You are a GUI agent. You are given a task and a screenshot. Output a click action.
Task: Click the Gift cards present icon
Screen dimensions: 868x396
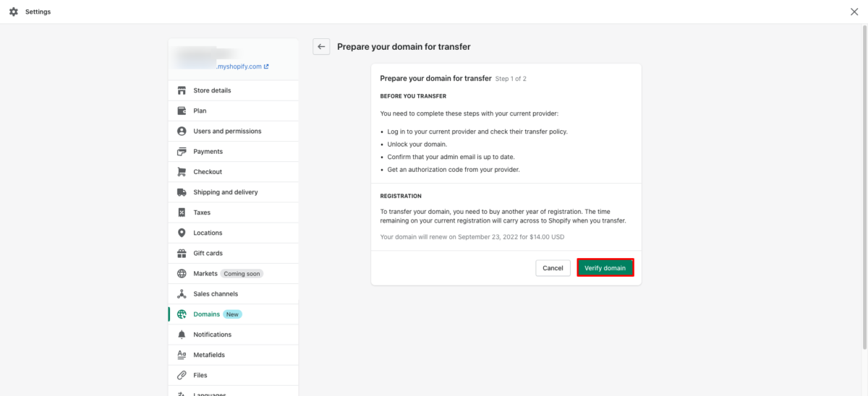182,253
